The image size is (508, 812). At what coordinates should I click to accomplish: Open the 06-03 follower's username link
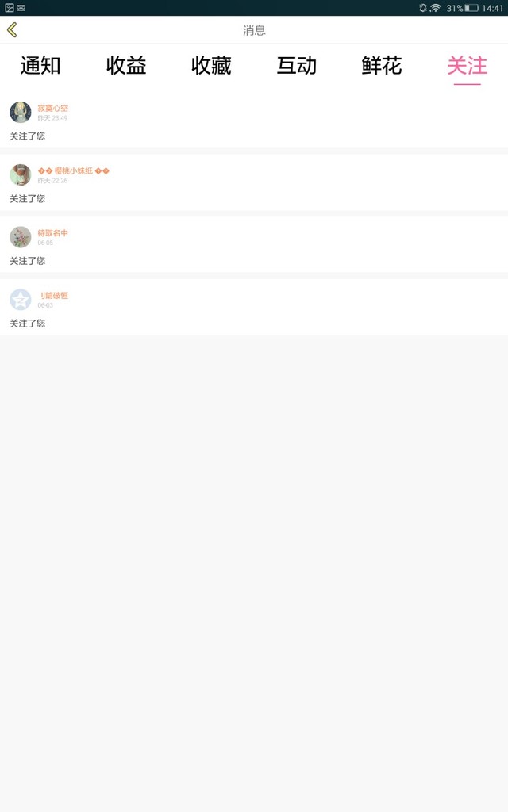coord(54,296)
